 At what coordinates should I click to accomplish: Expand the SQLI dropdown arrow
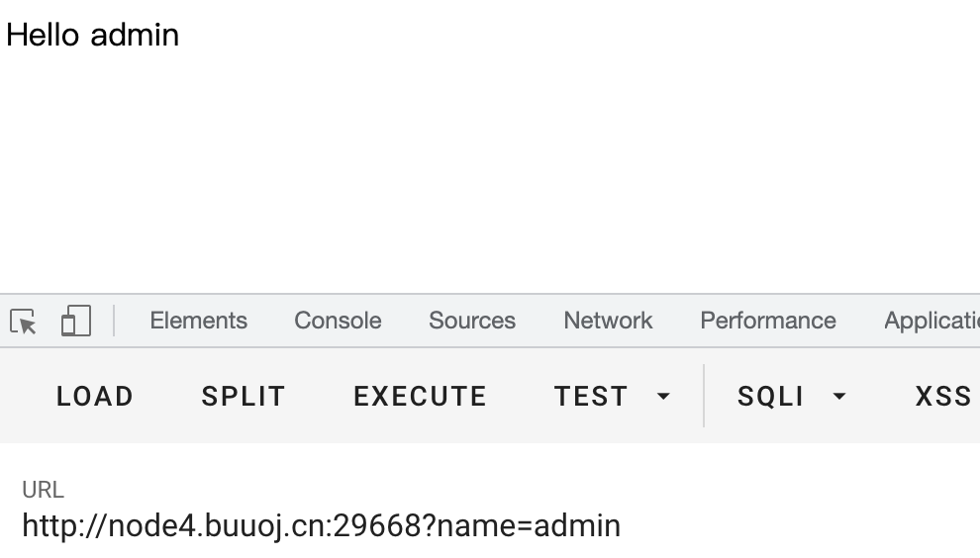click(x=839, y=396)
